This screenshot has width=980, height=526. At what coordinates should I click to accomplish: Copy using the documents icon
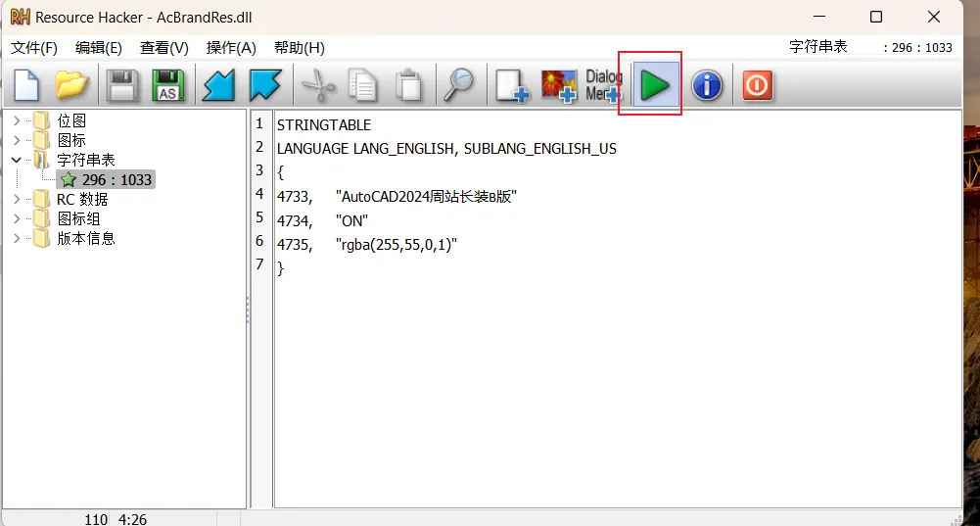tap(363, 85)
